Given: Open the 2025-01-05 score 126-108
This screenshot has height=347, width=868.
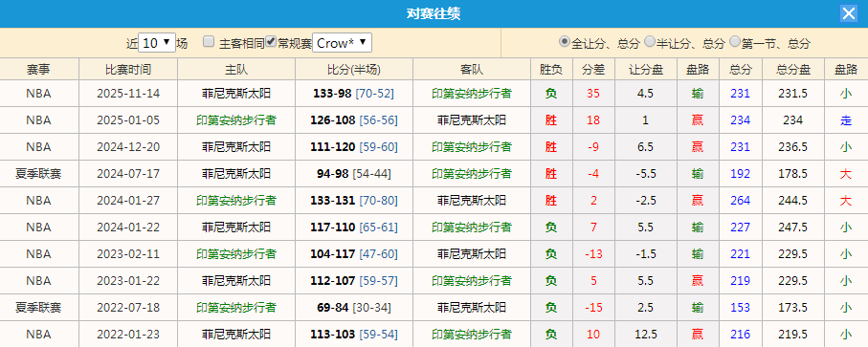Looking at the screenshot, I should (334, 120).
